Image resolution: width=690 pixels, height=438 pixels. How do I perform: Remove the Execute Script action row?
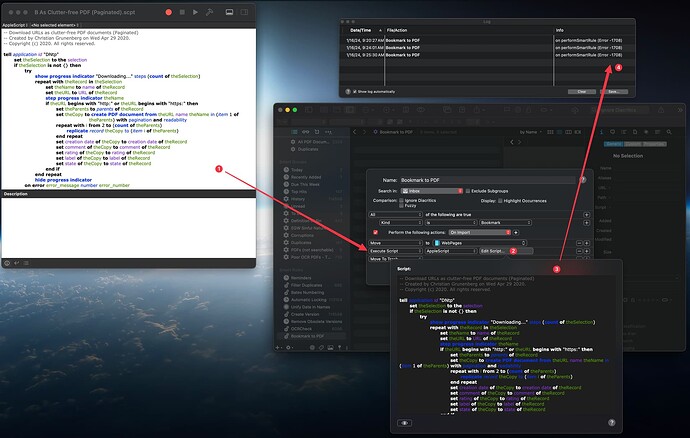click(x=579, y=251)
